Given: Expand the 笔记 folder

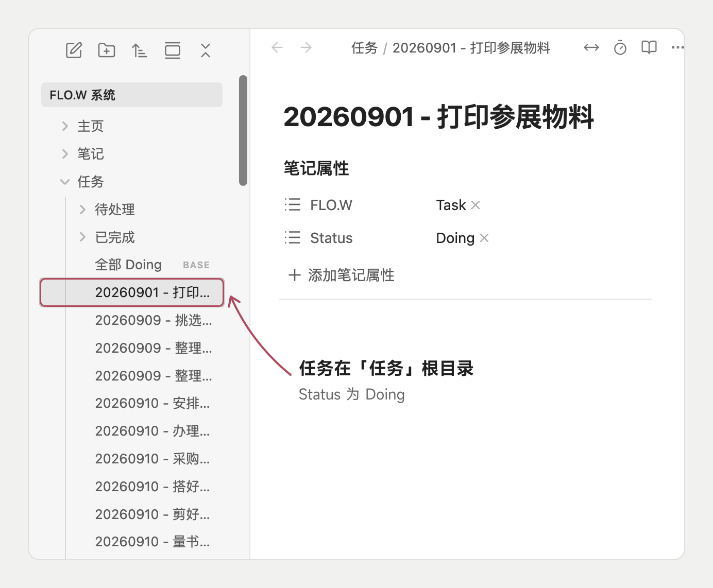Looking at the screenshot, I should [x=65, y=154].
